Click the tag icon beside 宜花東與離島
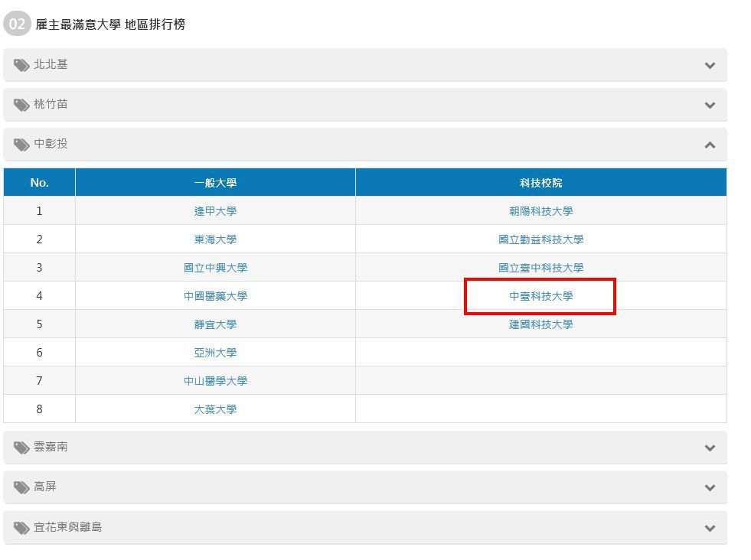 click(x=21, y=528)
